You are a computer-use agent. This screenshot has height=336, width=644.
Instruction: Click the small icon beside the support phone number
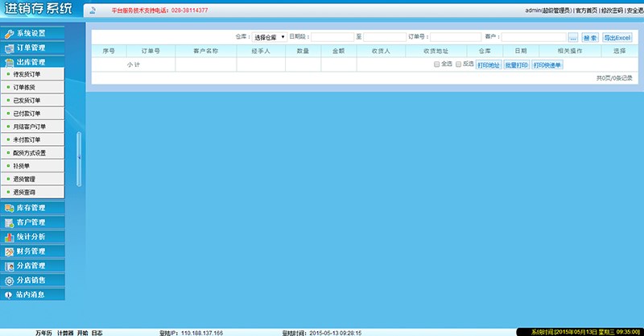(93, 10)
